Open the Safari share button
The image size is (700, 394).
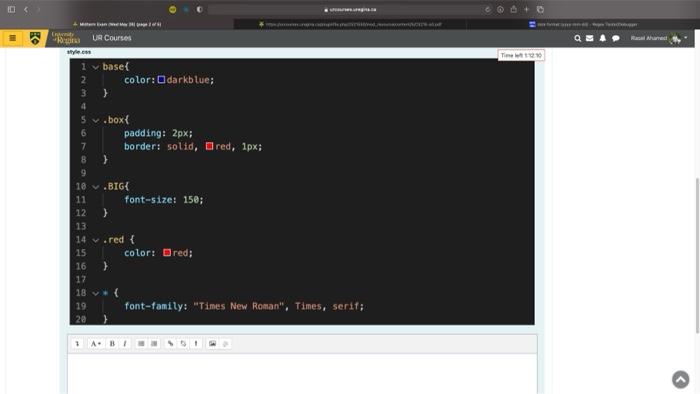(x=513, y=9)
